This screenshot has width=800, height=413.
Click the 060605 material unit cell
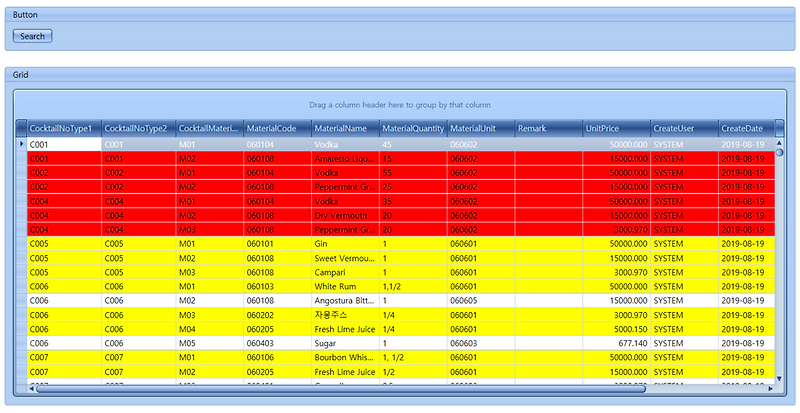pyautogui.click(x=481, y=301)
